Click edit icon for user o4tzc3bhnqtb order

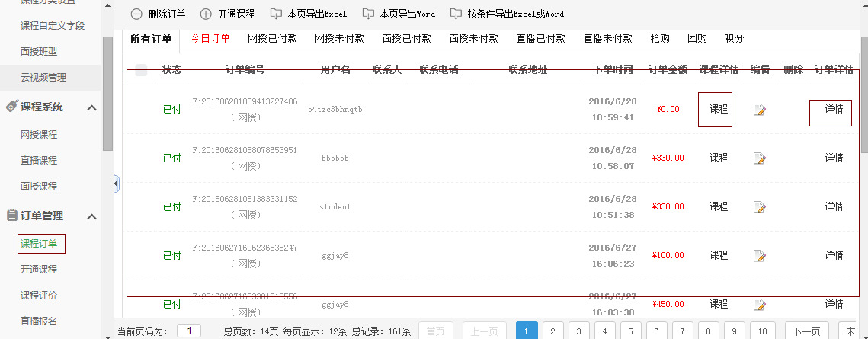[759, 110]
